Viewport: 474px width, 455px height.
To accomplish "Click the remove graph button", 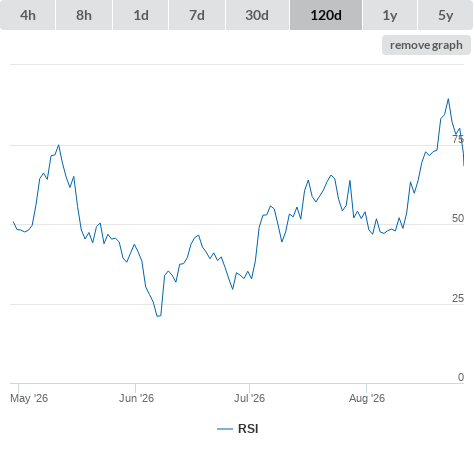I will coord(426,45).
